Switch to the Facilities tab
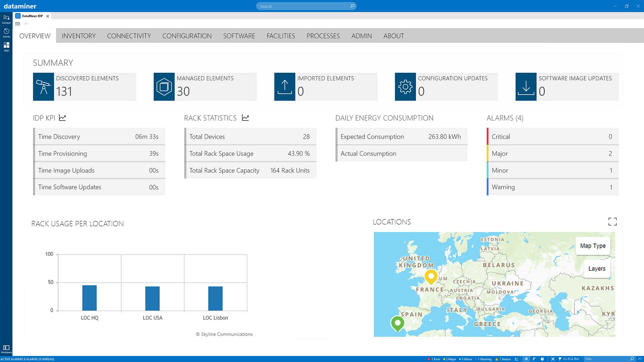Image resolution: width=644 pixels, height=362 pixels. 281,36
